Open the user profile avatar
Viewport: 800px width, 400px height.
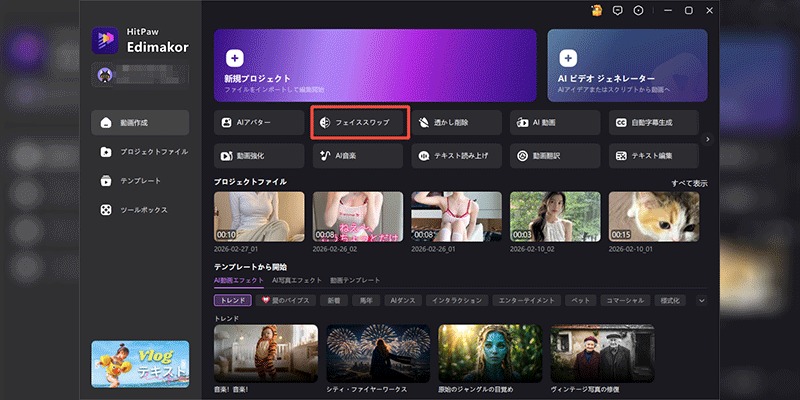click(105, 75)
